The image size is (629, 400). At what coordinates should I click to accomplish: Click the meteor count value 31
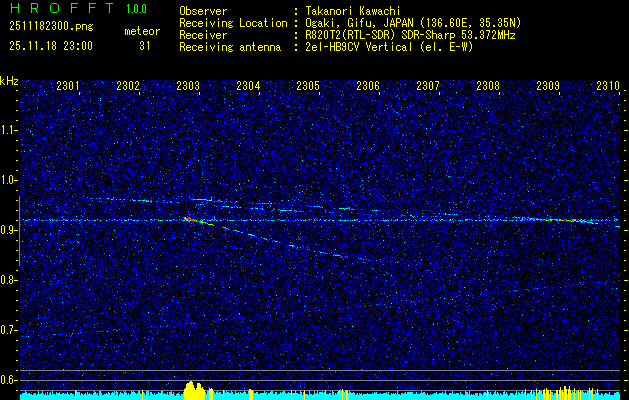[x=143, y=45]
